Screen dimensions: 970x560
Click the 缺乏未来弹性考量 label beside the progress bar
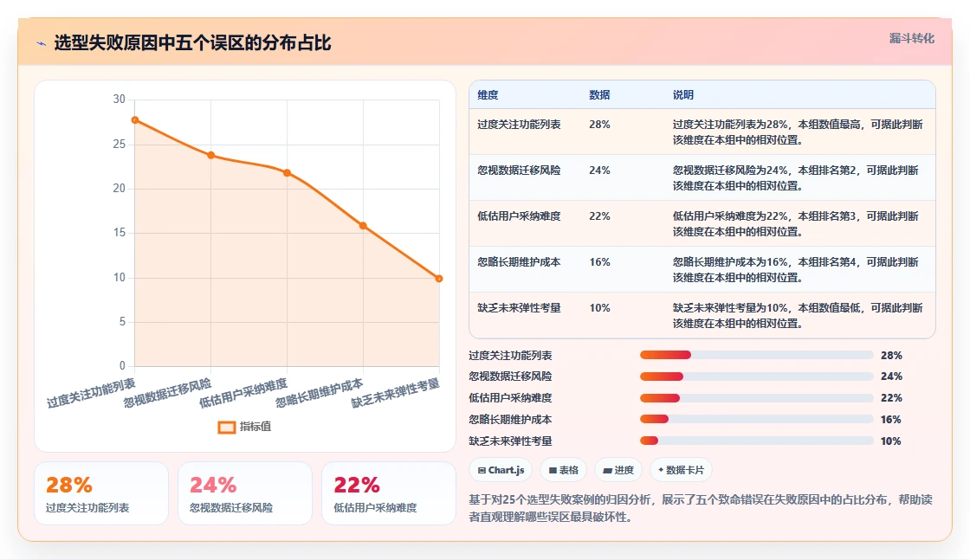510,441
